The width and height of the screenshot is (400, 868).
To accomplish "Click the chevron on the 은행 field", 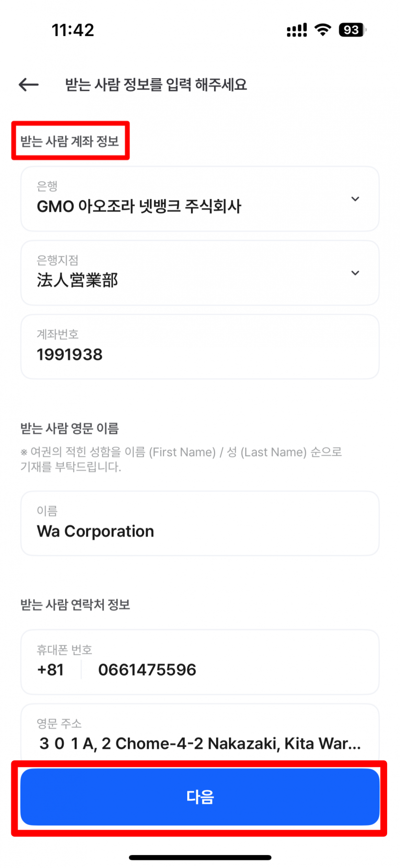I will (x=355, y=199).
